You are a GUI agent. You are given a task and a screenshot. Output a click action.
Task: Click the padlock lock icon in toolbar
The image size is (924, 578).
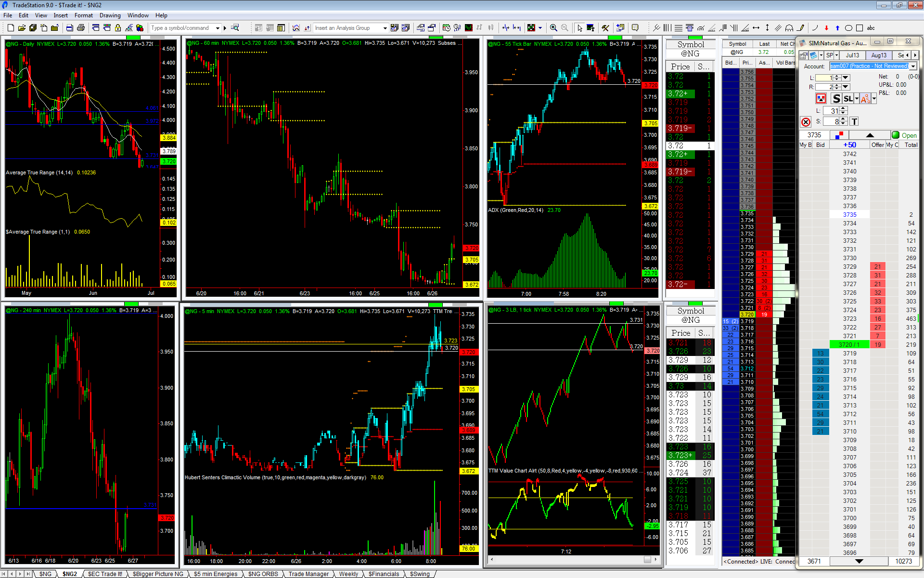coord(118,28)
